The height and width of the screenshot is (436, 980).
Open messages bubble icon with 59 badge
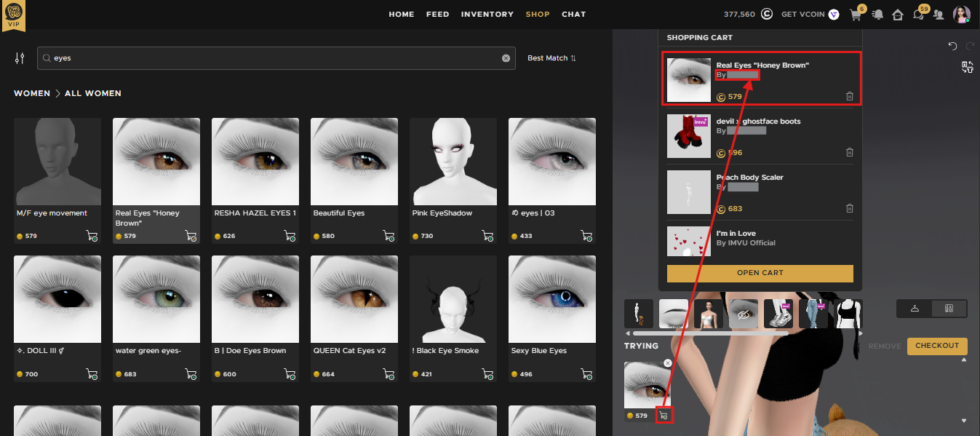[918, 15]
